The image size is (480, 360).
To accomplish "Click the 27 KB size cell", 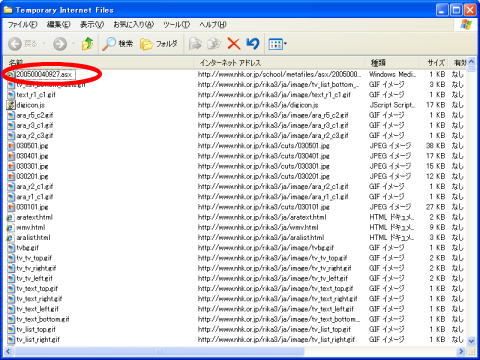I will pyautogui.click(x=435, y=207).
